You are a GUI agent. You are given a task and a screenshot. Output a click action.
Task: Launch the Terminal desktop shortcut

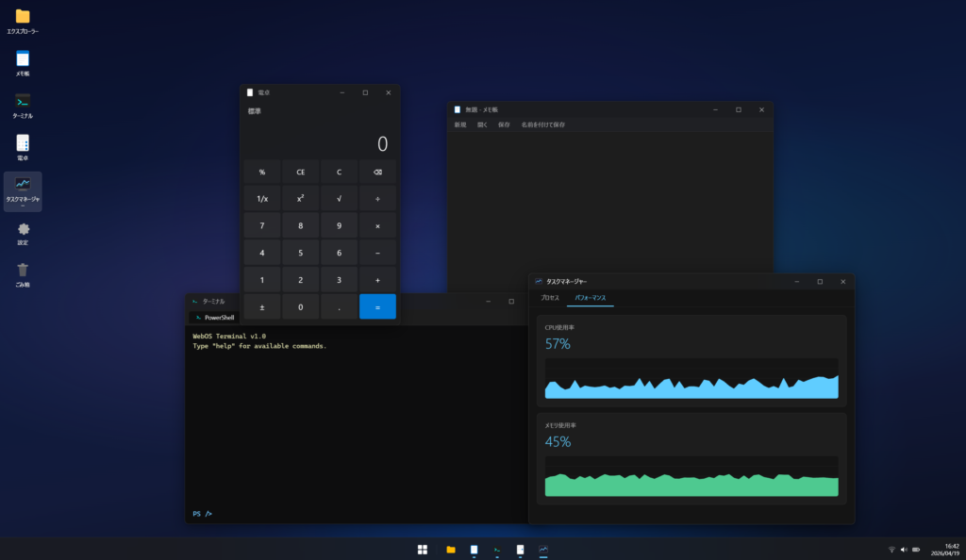23,106
